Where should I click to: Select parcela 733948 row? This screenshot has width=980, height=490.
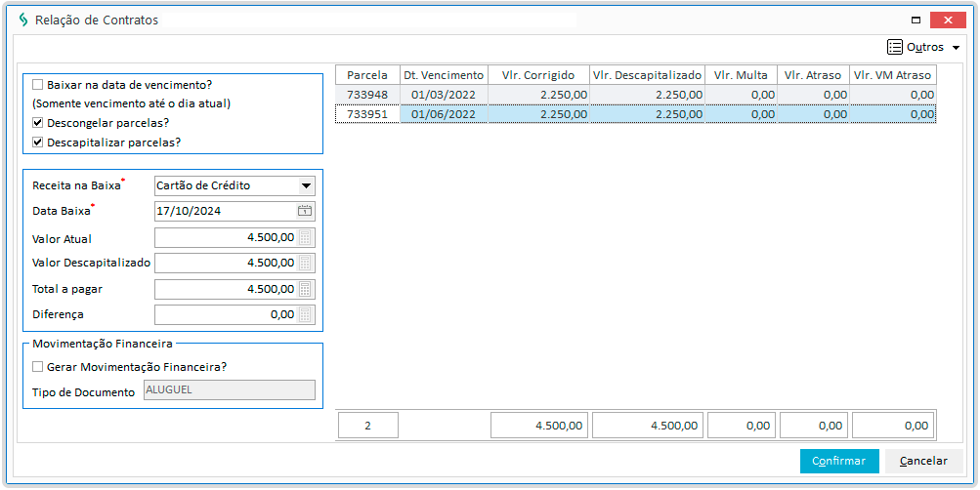click(636, 95)
